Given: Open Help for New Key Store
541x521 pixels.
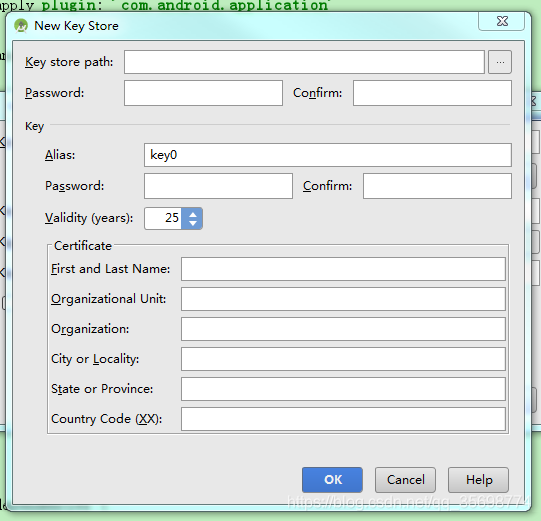Looking at the screenshot, I should point(479,480).
